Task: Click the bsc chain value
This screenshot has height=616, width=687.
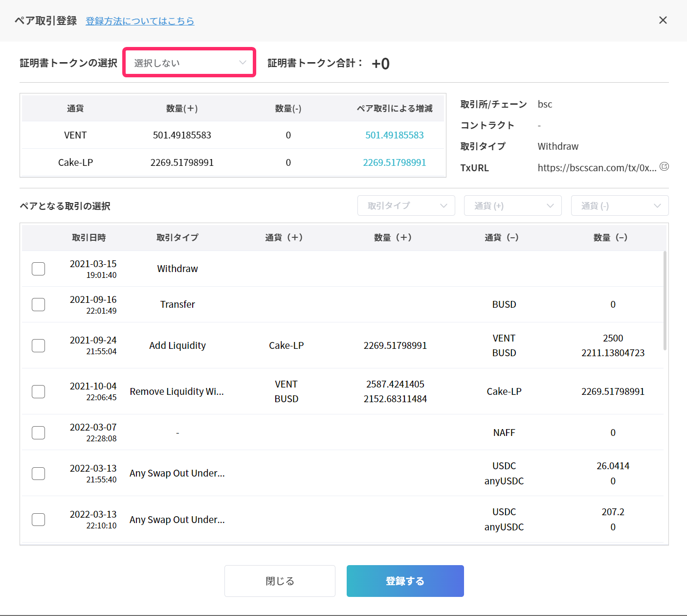Action: pyautogui.click(x=545, y=104)
